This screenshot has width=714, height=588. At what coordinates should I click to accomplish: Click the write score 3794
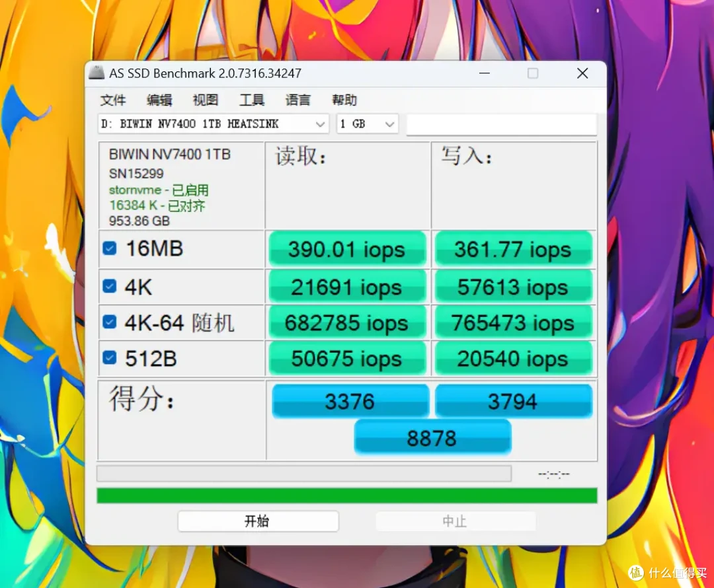point(514,401)
